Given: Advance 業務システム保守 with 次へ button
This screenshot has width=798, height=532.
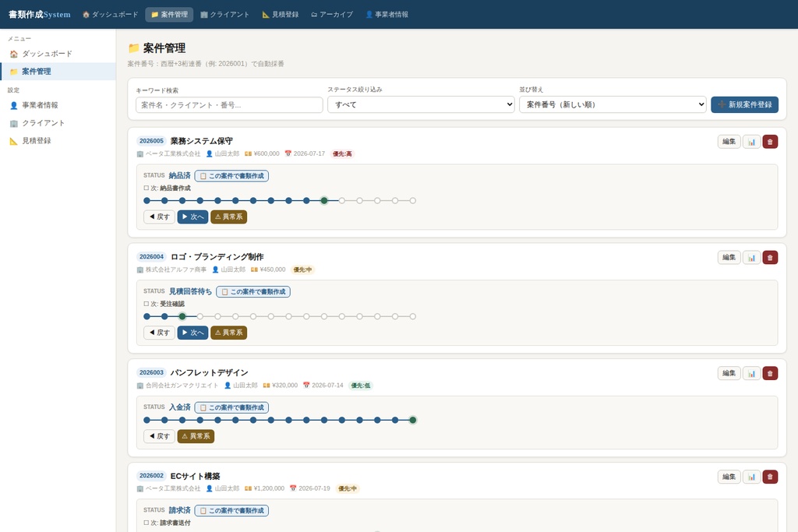Looking at the screenshot, I should (x=193, y=217).
